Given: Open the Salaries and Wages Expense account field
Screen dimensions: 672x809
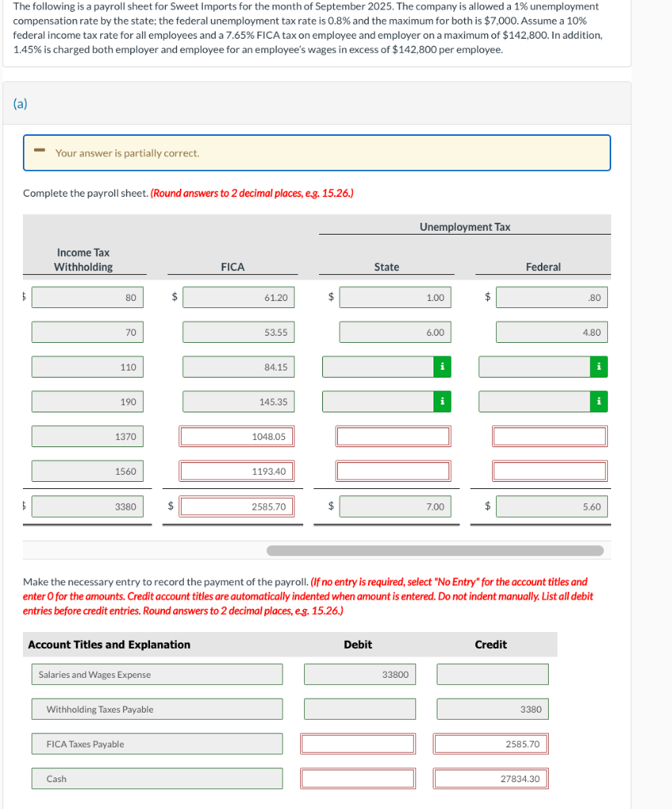Looking at the screenshot, I should (x=157, y=675).
